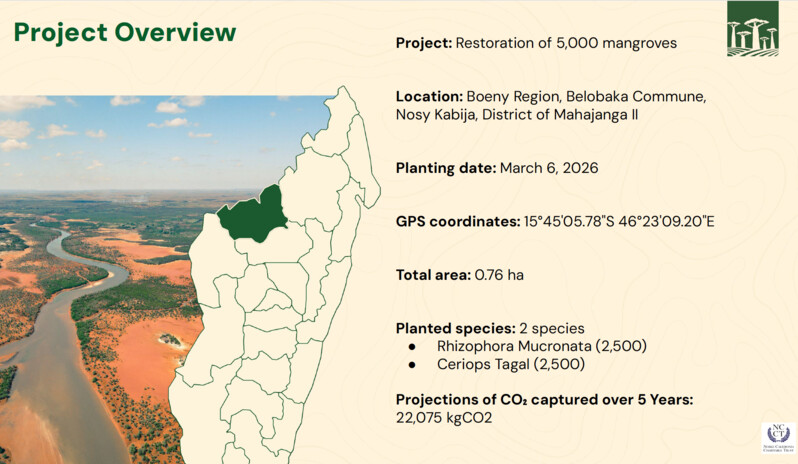798x464 pixels.
Task: Click the cloudy sky in the aerial photo
Action: pos(150,130)
